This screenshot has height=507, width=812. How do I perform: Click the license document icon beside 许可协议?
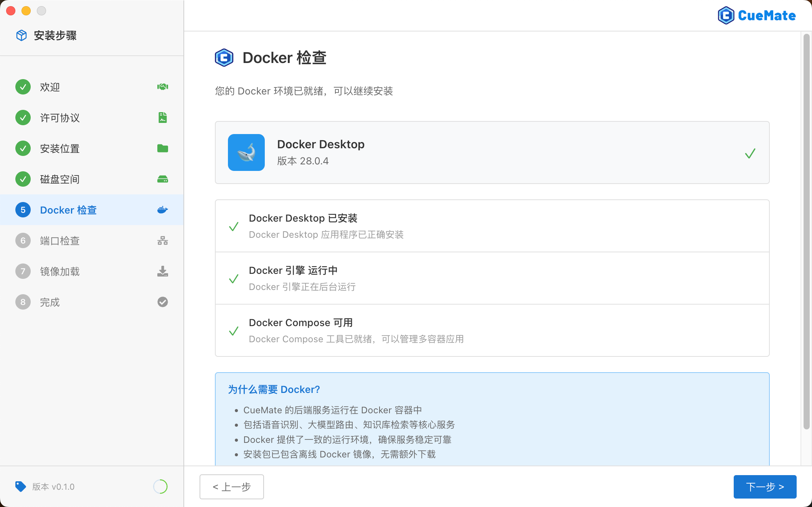pyautogui.click(x=162, y=118)
